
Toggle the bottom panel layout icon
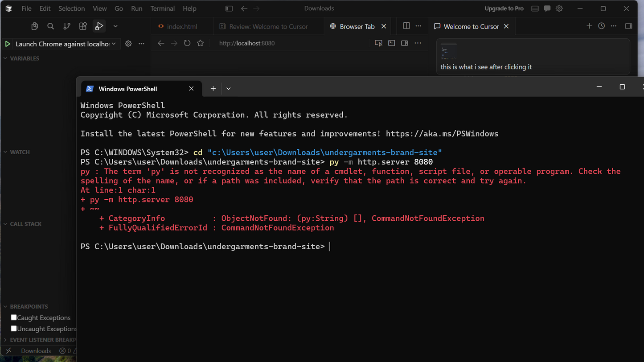tap(535, 8)
